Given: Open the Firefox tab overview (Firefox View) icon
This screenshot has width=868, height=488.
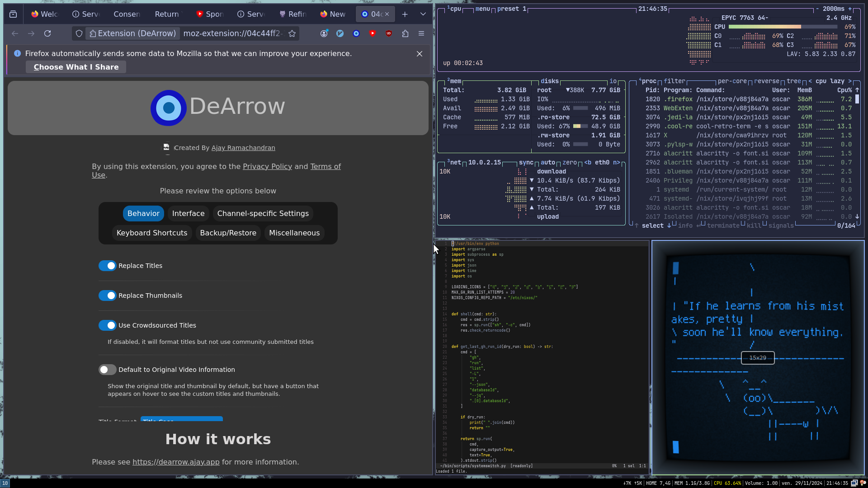Looking at the screenshot, I should [x=13, y=14].
